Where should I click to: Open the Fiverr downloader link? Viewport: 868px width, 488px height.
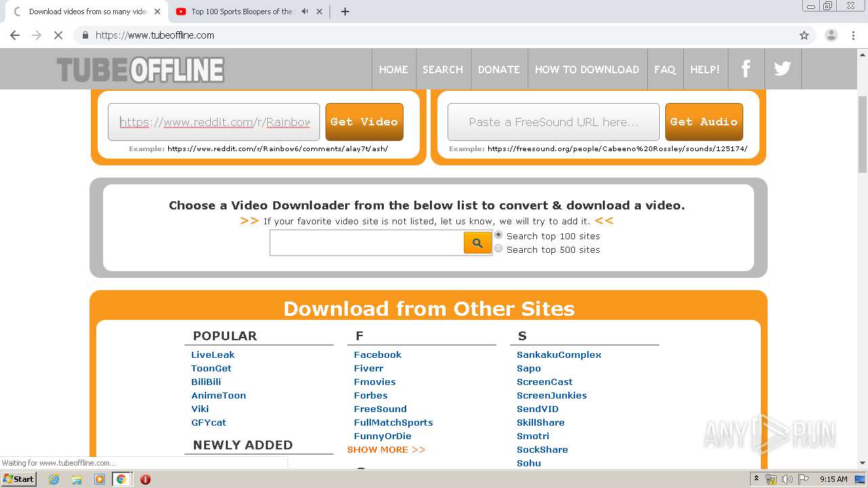pos(368,368)
